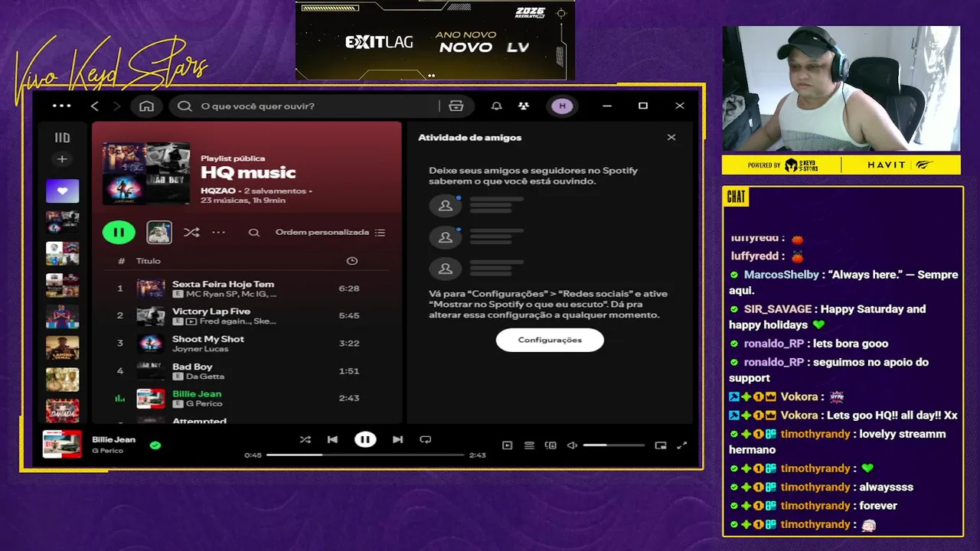Go forward with the right arrow
The image size is (980, 551).
tap(116, 106)
